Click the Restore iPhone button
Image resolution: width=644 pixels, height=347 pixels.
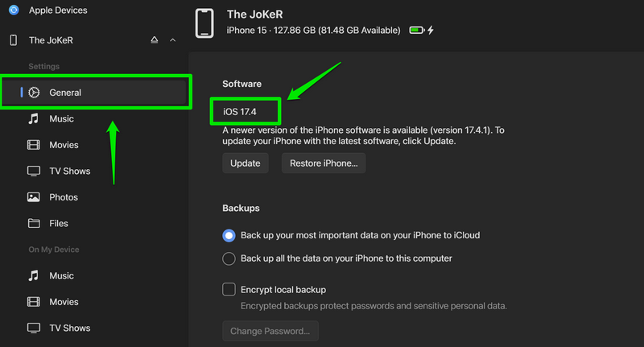point(324,163)
